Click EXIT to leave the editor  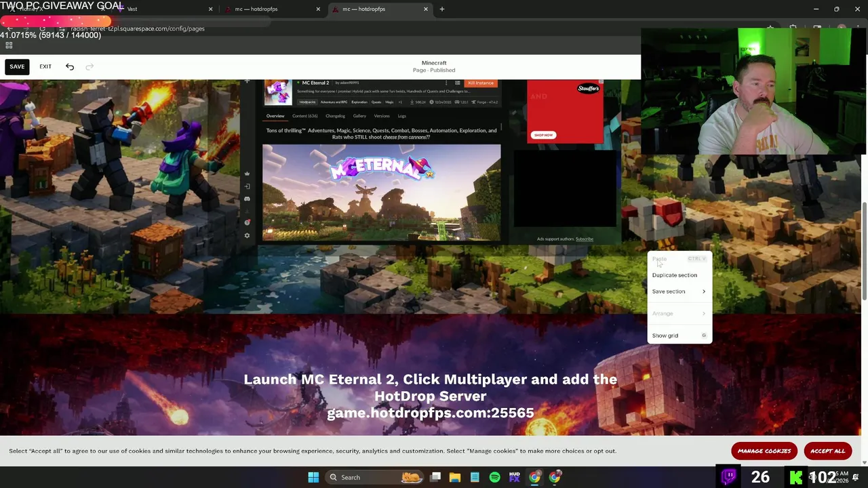click(45, 66)
